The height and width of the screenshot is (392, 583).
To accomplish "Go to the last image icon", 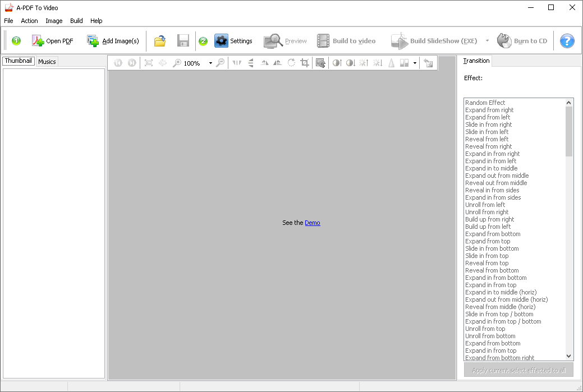I will point(132,63).
